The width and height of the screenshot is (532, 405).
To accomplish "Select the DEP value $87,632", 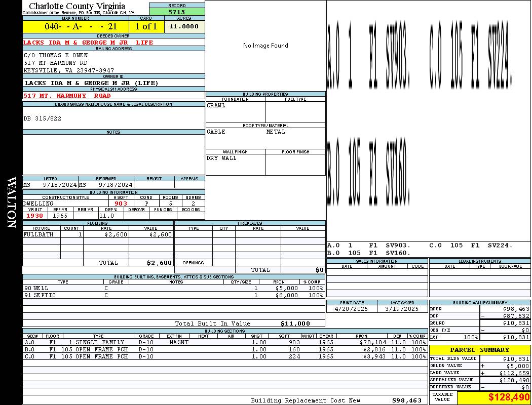I will (516, 316).
